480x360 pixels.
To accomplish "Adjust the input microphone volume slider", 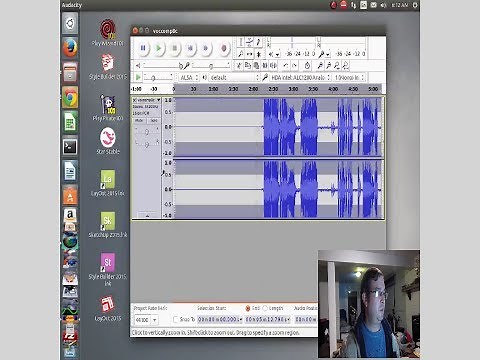I will coord(211,66).
